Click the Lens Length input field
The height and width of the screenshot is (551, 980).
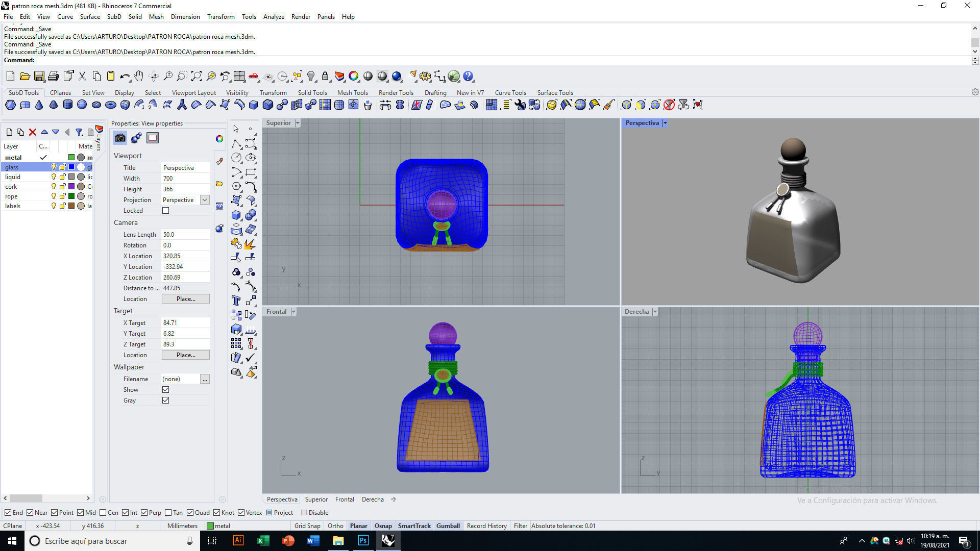pos(186,235)
